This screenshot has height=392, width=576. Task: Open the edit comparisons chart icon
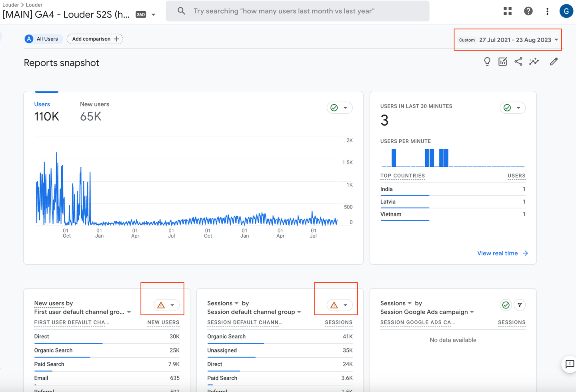tap(502, 62)
